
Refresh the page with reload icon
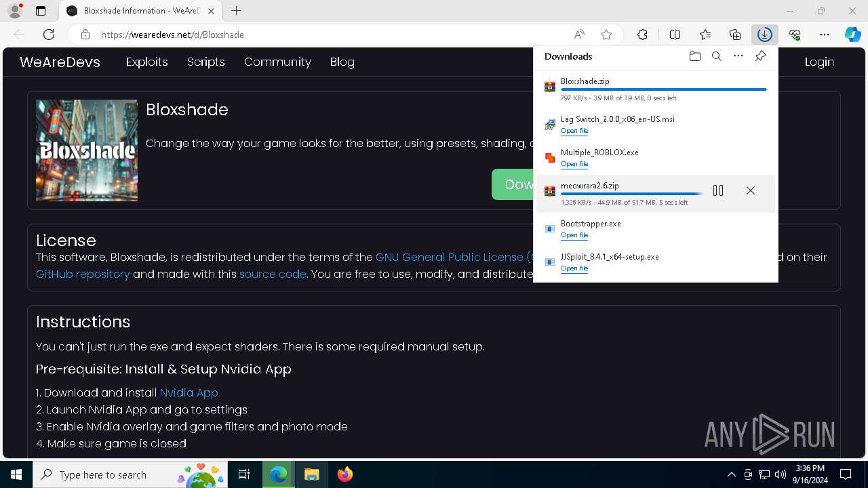point(49,35)
